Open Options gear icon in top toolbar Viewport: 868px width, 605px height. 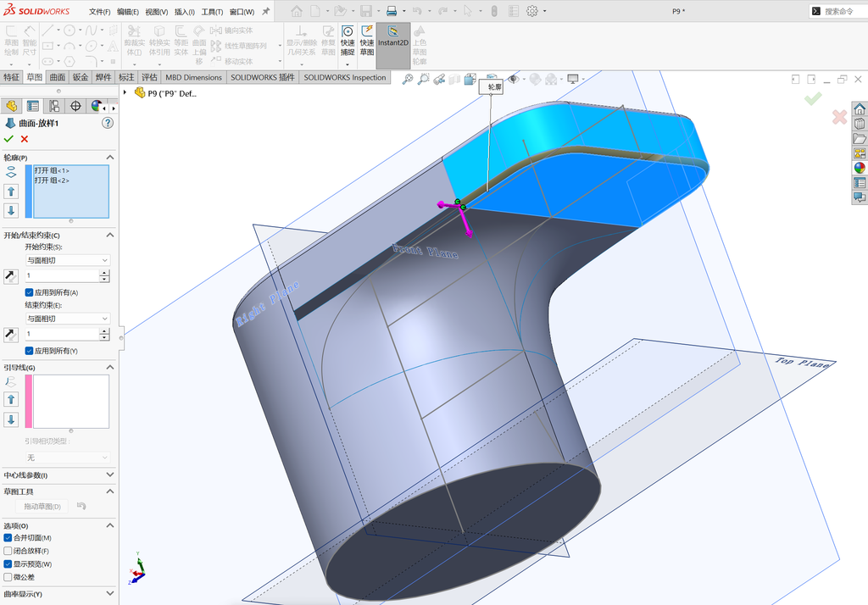532,11
